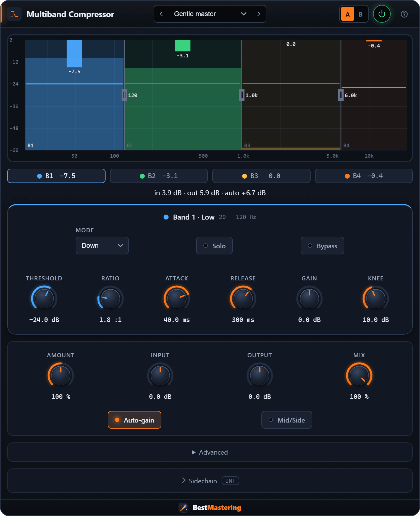Open the Mode dropdown set to Down
The height and width of the screenshot is (516, 420).
tap(102, 246)
